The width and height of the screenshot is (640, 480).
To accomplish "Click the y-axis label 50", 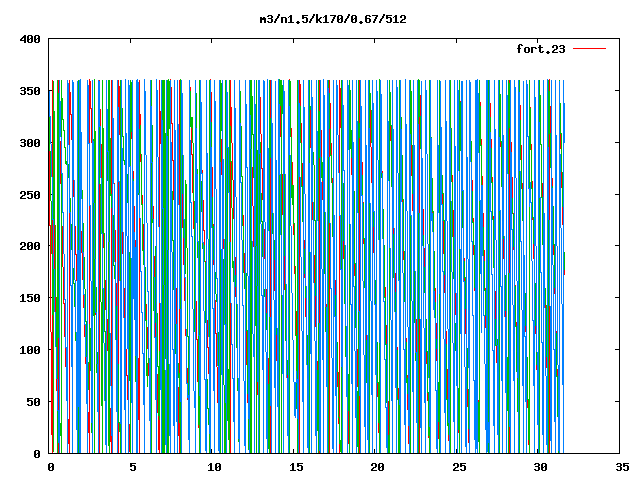I will (34, 402).
